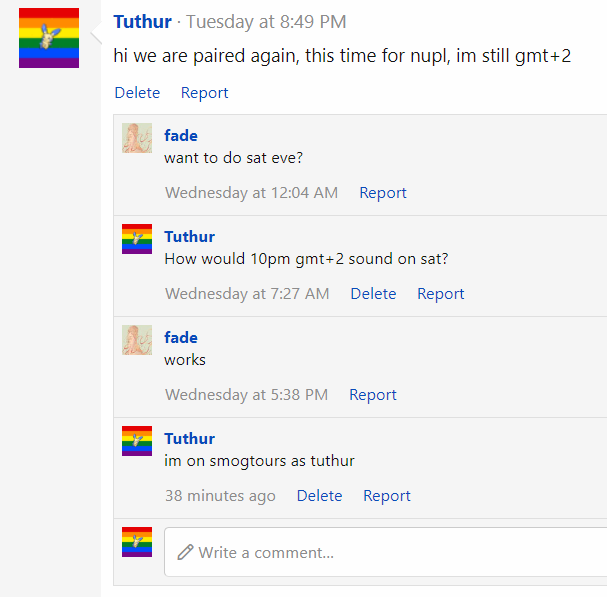607x597 pixels.
Task: Click fade's avatar on 'want to do sat eve?' comment
Action: [x=137, y=138]
